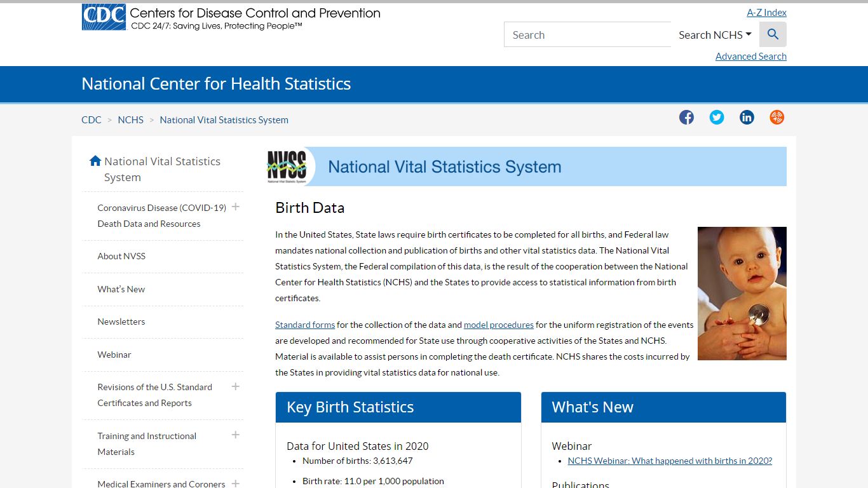Expand Medical Examiners and Coroners section

click(x=235, y=483)
